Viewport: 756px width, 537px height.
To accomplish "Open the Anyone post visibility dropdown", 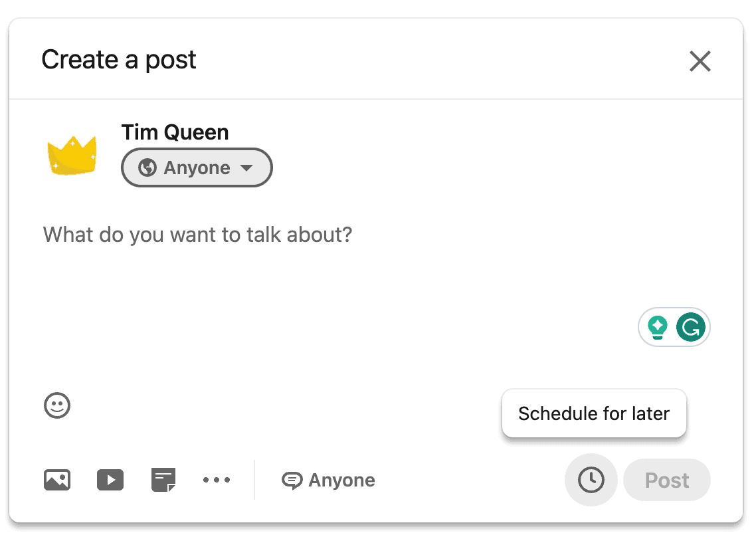I will pos(197,167).
